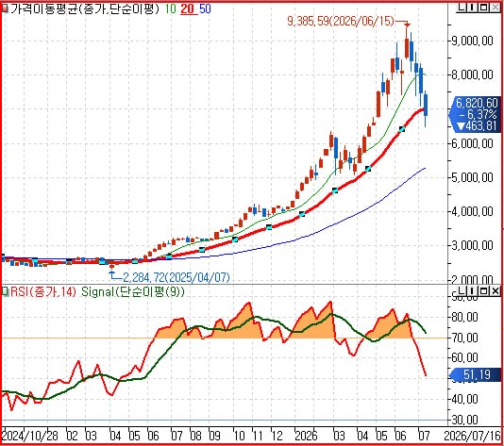This screenshot has width=504, height=446.
Task: Maximize the RSI indicator panel via its square icon
Action: (x=483, y=291)
